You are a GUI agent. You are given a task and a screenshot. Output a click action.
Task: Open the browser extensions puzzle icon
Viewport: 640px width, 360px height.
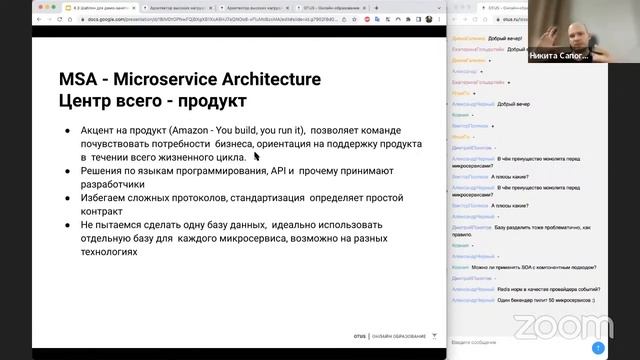(x=408, y=19)
